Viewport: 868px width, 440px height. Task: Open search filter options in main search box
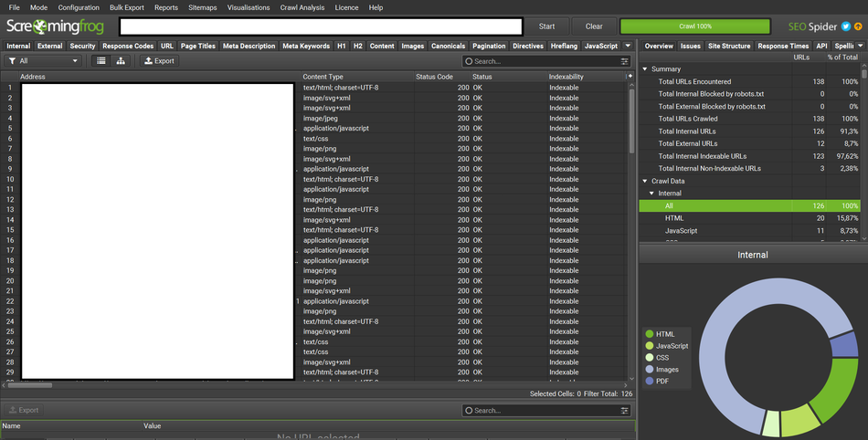tap(625, 61)
